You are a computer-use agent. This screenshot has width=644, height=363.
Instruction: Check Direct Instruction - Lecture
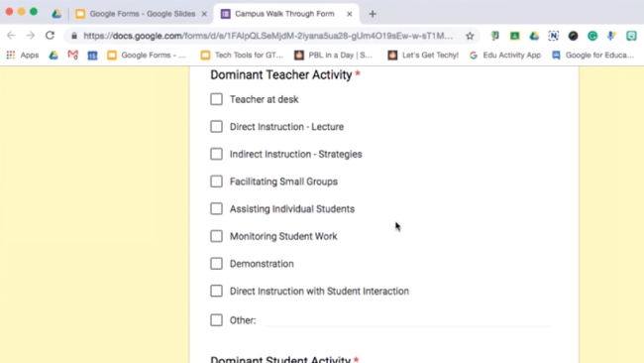[216, 127]
